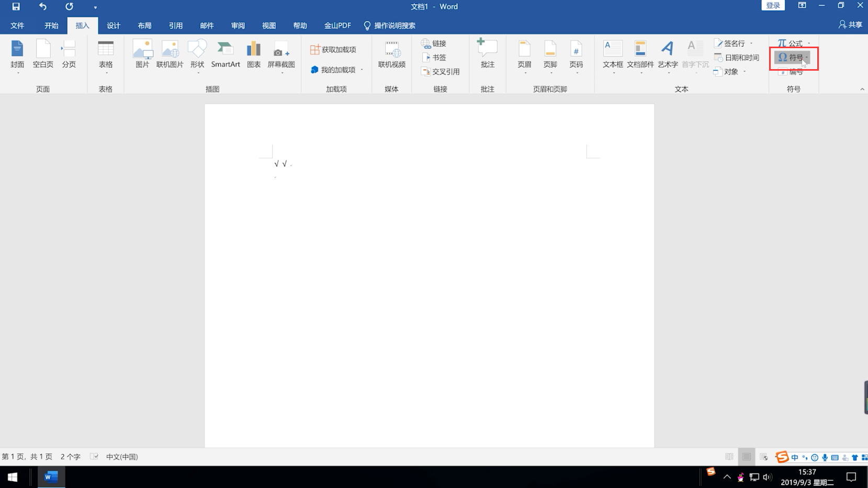Insert a text box with 文本框

[613, 56]
